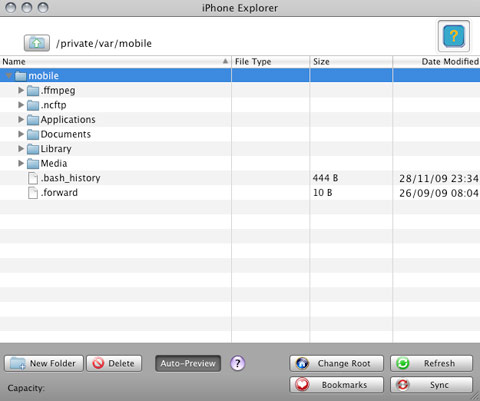This screenshot has width=480, height=401.
Task: Select the Documents folder name
Action: click(66, 134)
